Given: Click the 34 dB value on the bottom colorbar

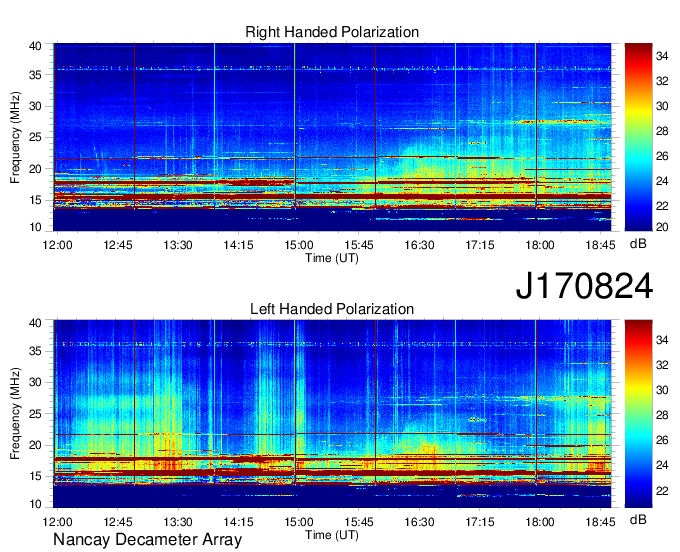Looking at the screenshot, I should [662, 340].
